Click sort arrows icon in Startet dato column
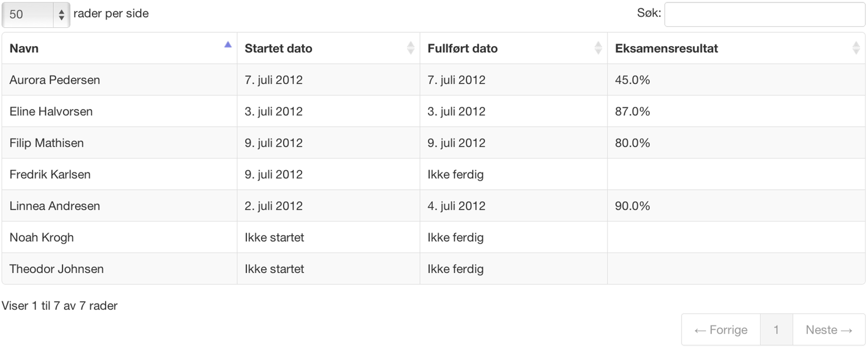 (411, 48)
